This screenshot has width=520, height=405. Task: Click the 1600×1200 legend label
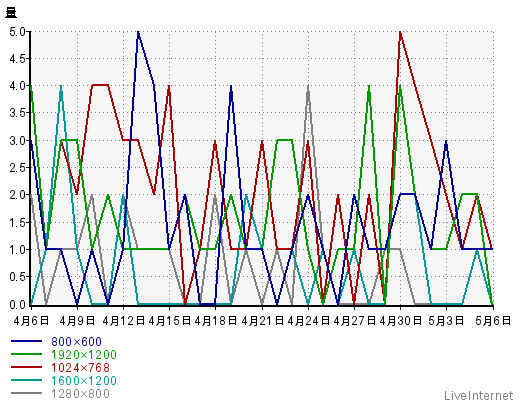click(84, 381)
